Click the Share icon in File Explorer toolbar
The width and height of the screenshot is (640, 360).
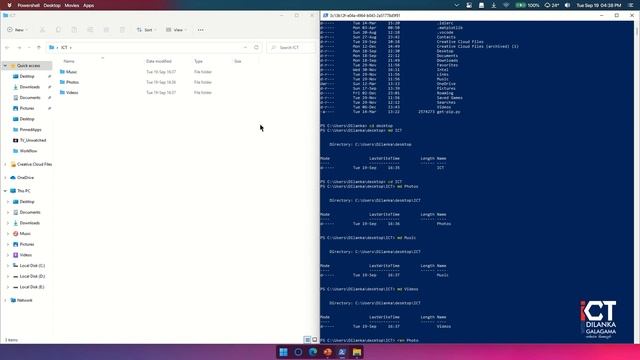pyautogui.click(x=106, y=30)
